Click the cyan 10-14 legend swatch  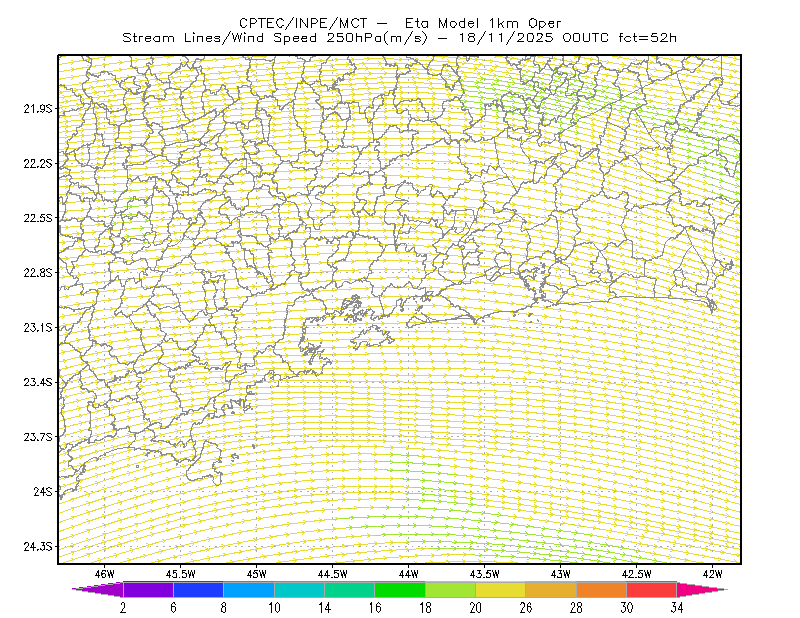(299, 589)
